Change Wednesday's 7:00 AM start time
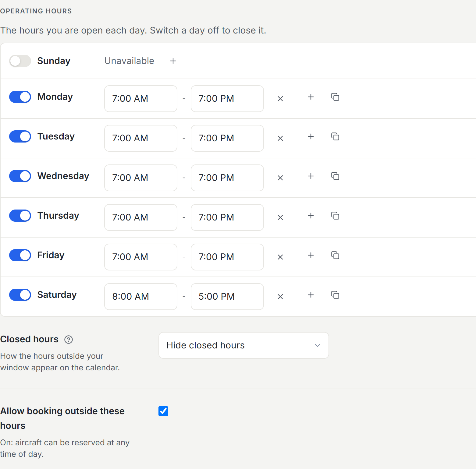Viewport: 476px width, 469px height. (141, 178)
